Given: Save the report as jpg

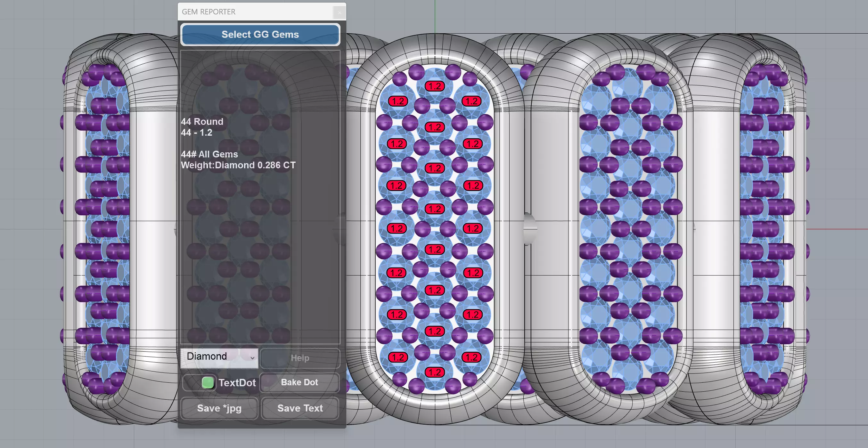Looking at the screenshot, I should coord(219,408).
